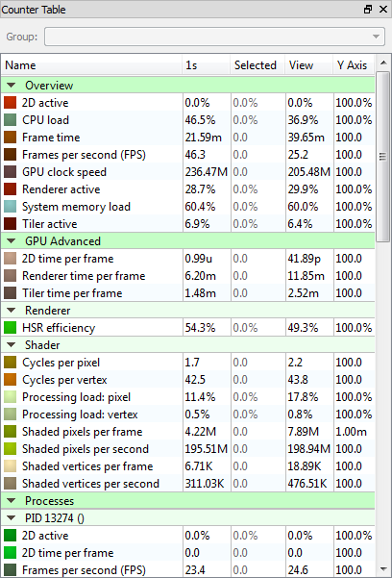392x578 pixels.
Task: Click the Tiler active dark red swatch
Action: [x=10, y=224]
